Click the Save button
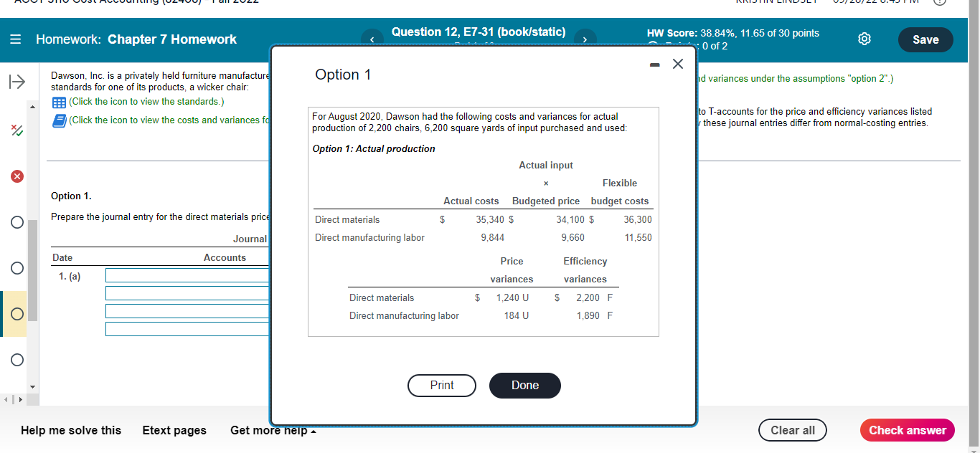This screenshot has width=980, height=453. [x=925, y=39]
